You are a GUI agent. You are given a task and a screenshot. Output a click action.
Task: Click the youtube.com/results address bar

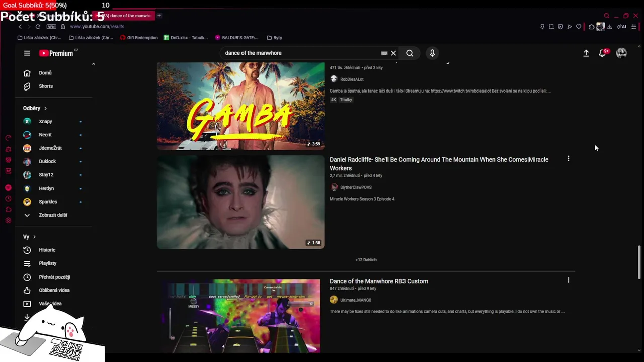tap(97, 27)
